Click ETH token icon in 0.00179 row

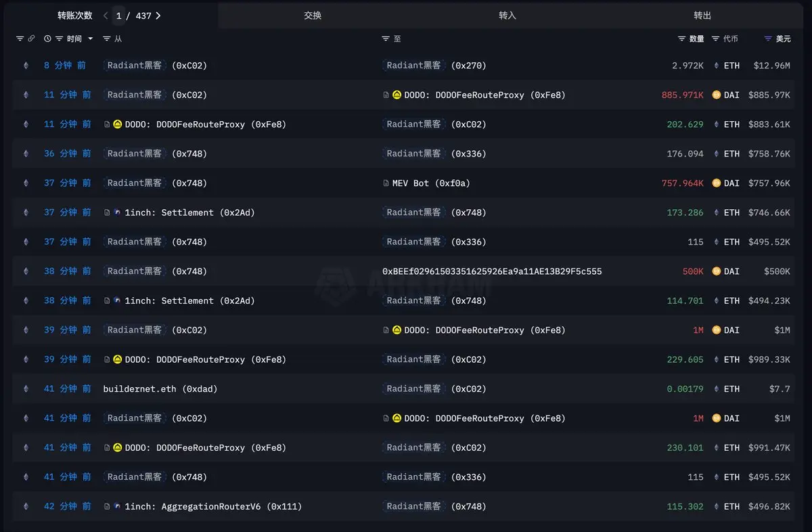pos(716,389)
